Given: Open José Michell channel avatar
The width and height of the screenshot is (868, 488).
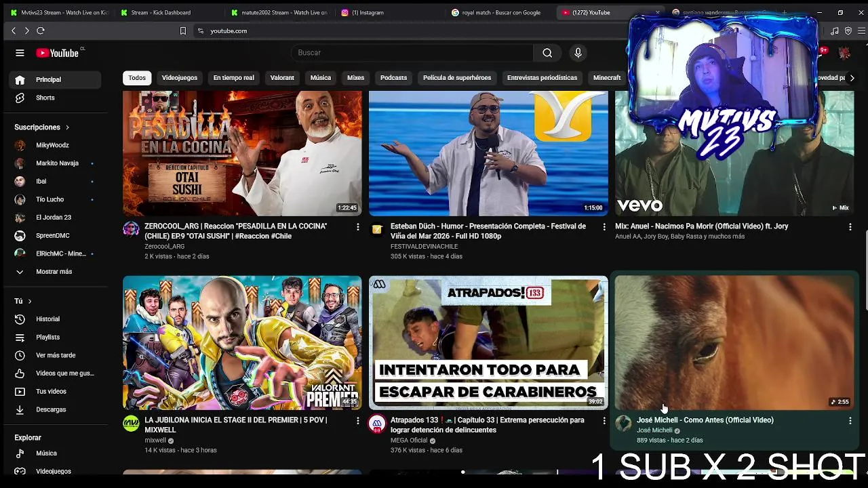Looking at the screenshot, I should (623, 424).
